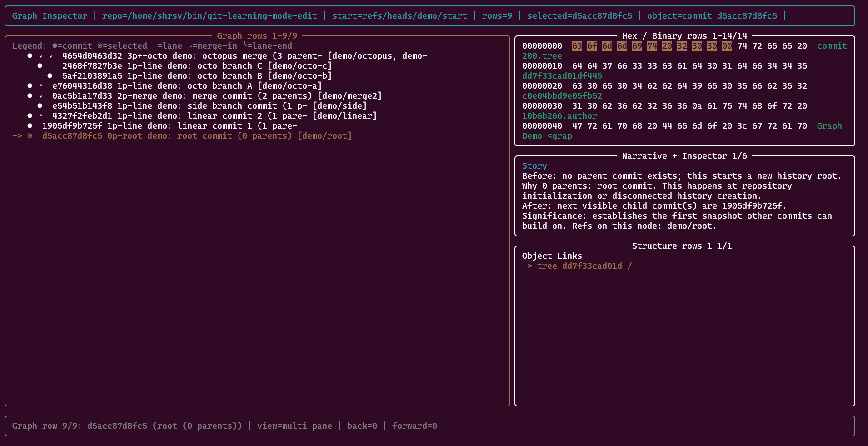Click the commit dot beside e76044316d38
This screenshot has height=446, width=868.
pos(30,86)
